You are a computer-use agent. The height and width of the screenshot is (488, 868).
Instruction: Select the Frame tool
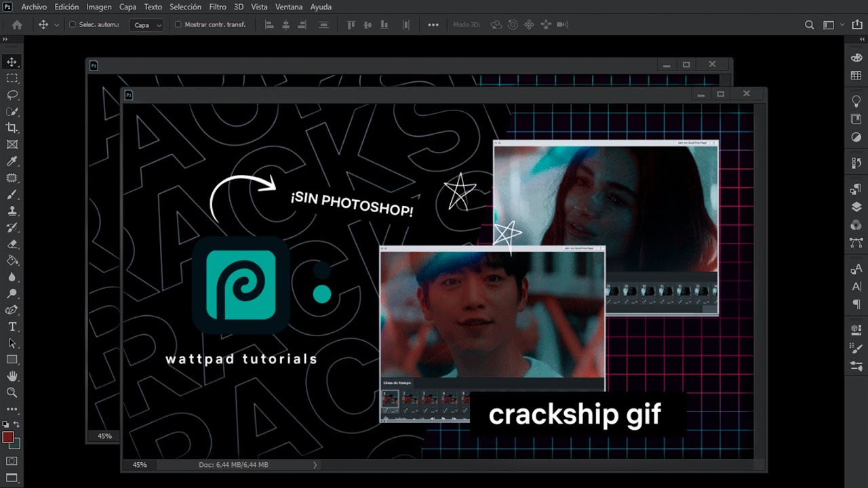(x=12, y=144)
